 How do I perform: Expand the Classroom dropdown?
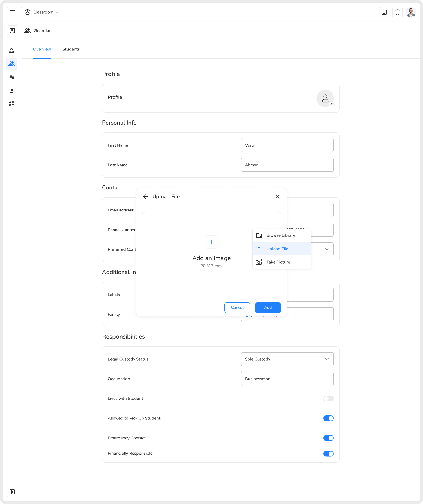click(42, 12)
